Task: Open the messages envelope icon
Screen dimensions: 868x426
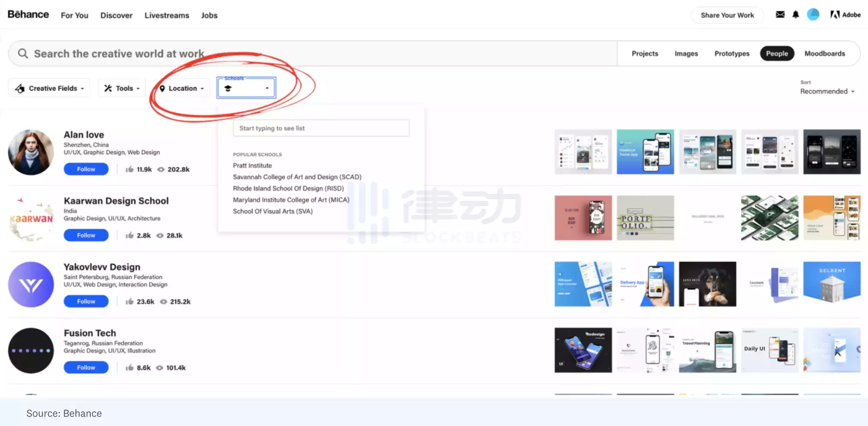Action: [x=780, y=15]
